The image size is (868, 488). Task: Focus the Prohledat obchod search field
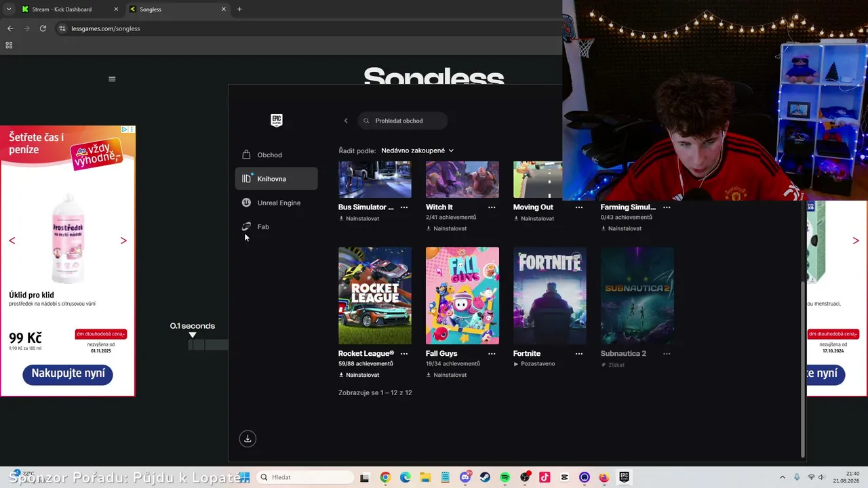(x=403, y=121)
